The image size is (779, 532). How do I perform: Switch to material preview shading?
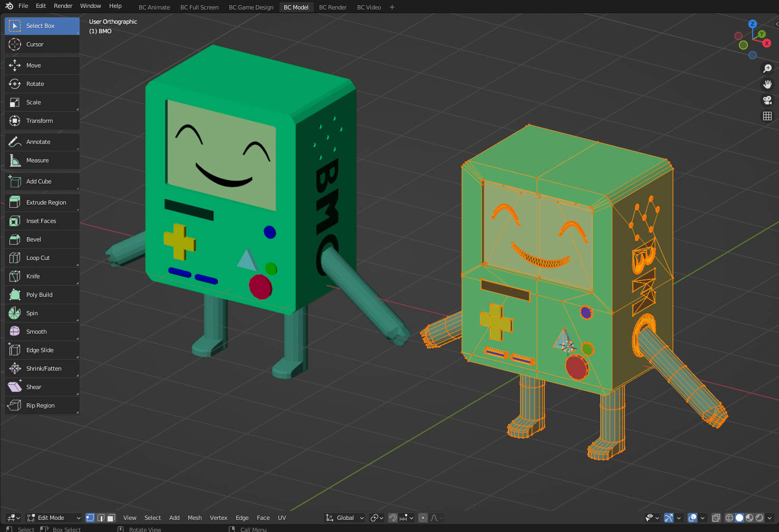(x=749, y=518)
